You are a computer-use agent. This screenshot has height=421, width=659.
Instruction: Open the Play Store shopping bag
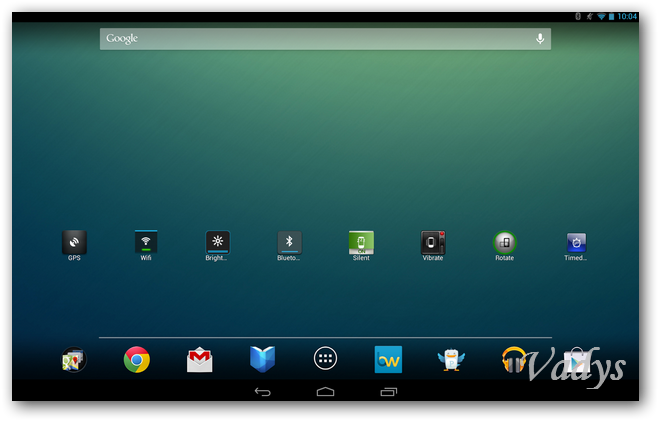(x=576, y=360)
